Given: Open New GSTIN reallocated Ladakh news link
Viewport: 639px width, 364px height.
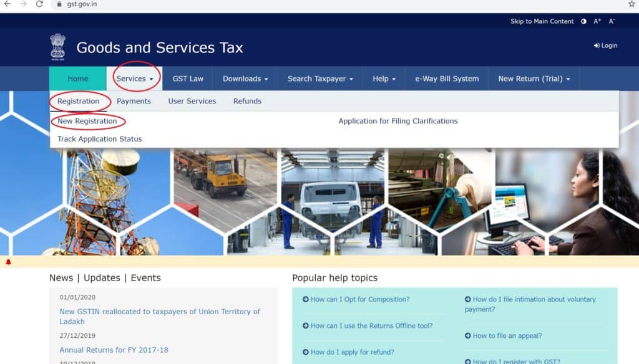Looking at the screenshot, I should (160, 317).
